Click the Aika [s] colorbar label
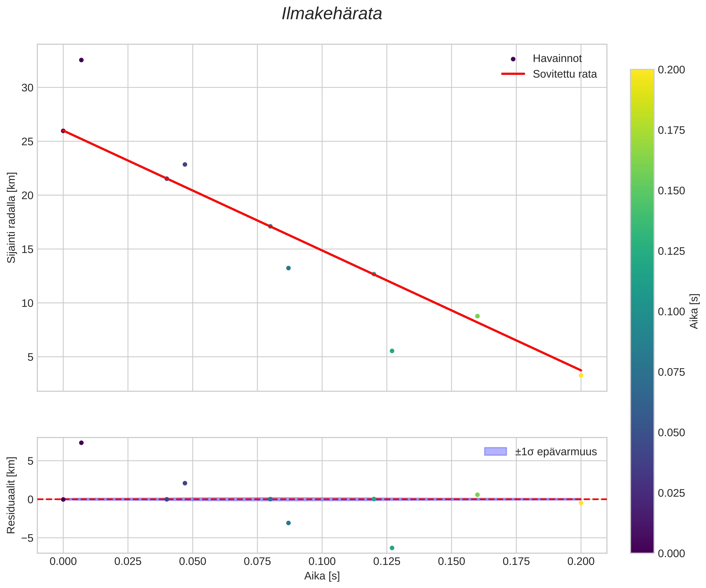This screenshot has height=588, width=706. 694,311
